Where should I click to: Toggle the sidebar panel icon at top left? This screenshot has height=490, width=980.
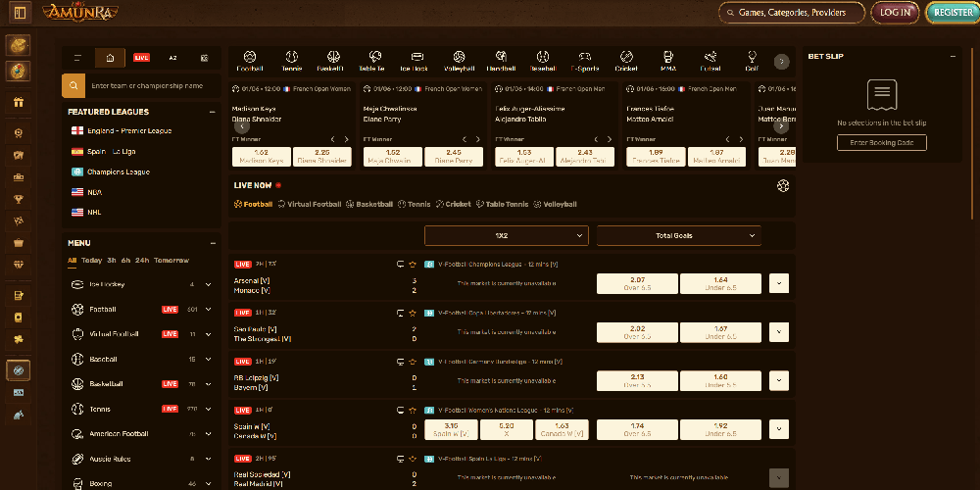tap(20, 13)
